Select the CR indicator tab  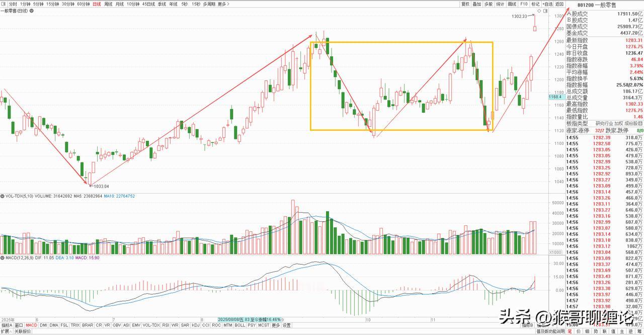(x=99, y=325)
